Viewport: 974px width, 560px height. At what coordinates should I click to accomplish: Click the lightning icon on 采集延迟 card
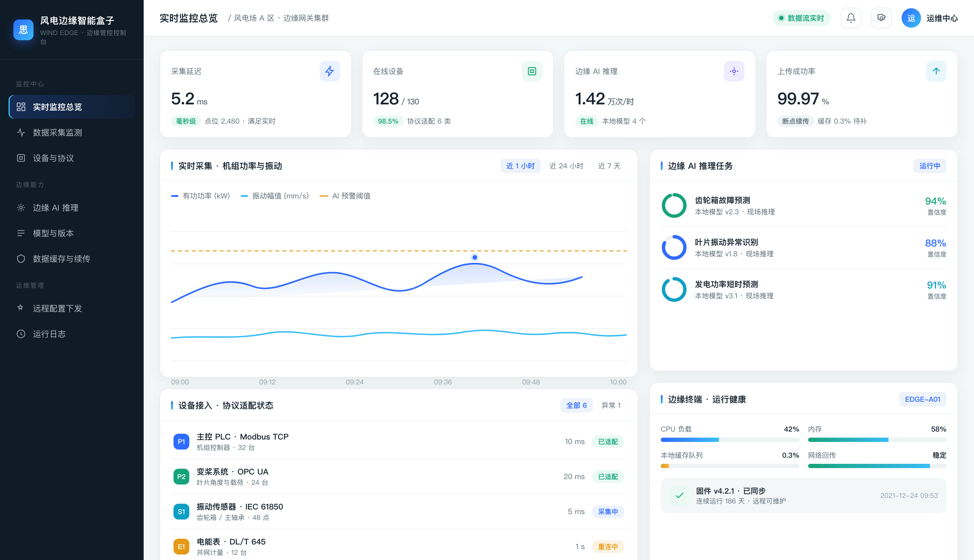pyautogui.click(x=330, y=71)
